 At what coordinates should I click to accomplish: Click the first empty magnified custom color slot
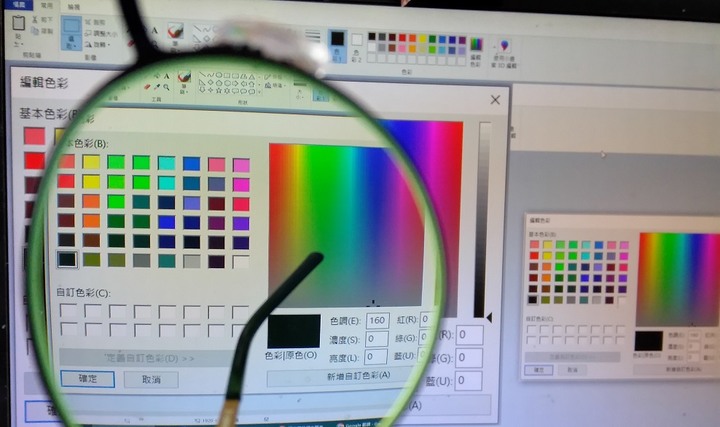point(68,311)
